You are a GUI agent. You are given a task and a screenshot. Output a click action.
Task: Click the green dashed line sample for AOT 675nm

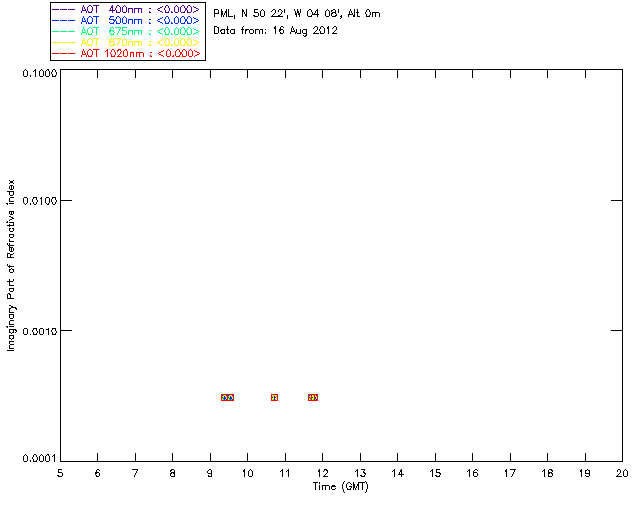pos(64,31)
